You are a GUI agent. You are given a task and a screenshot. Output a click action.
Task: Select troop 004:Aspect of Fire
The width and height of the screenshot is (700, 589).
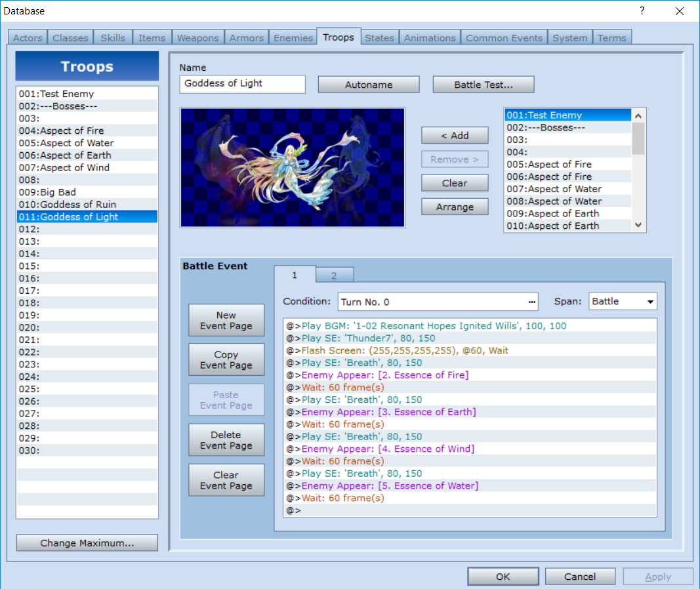pyautogui.click(x=87, y=131)
